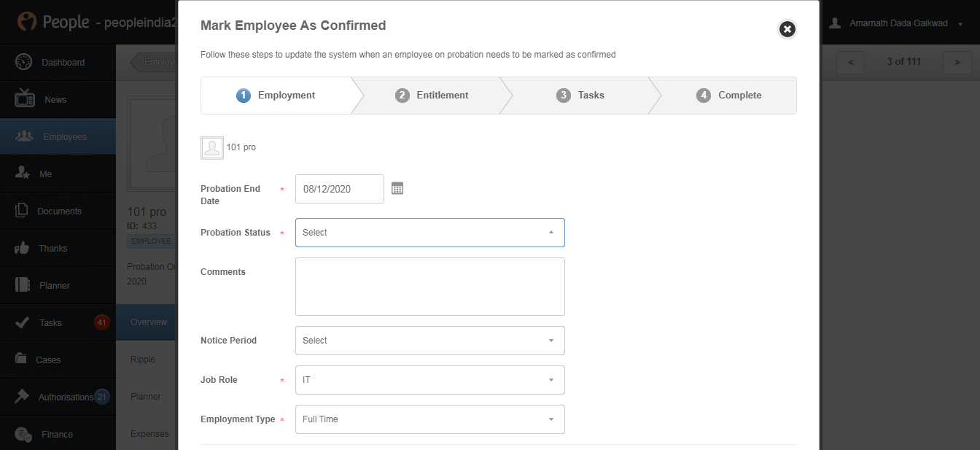Click the Probation End Date field
This screenshot has height=450, width=980.
pyautogui.click(x=339, y=189)
